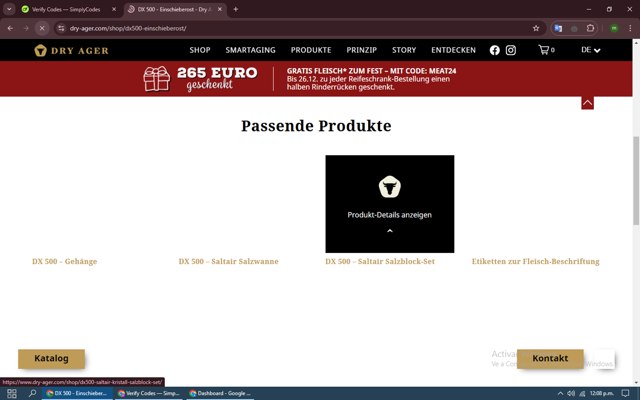Switch to the Verify Codes SimplyCodes tab
Image resolution: width=640 pixels, height=400 pixels.
[x=67, y=9]
